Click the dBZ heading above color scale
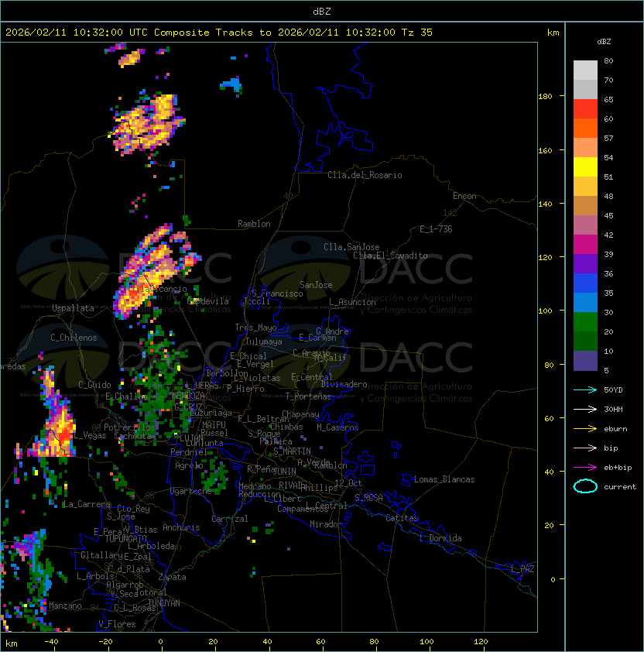This screenshot has width=644, height=652. point(604,42)
